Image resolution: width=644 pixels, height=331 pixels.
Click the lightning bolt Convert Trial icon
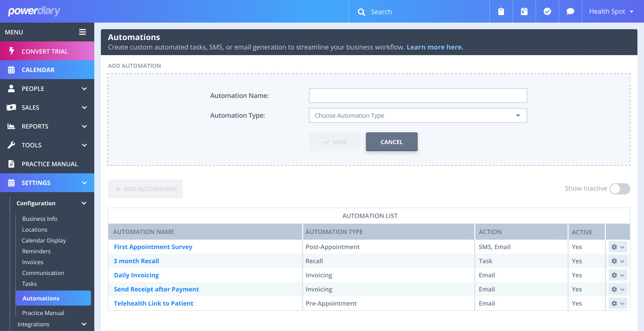12,51
